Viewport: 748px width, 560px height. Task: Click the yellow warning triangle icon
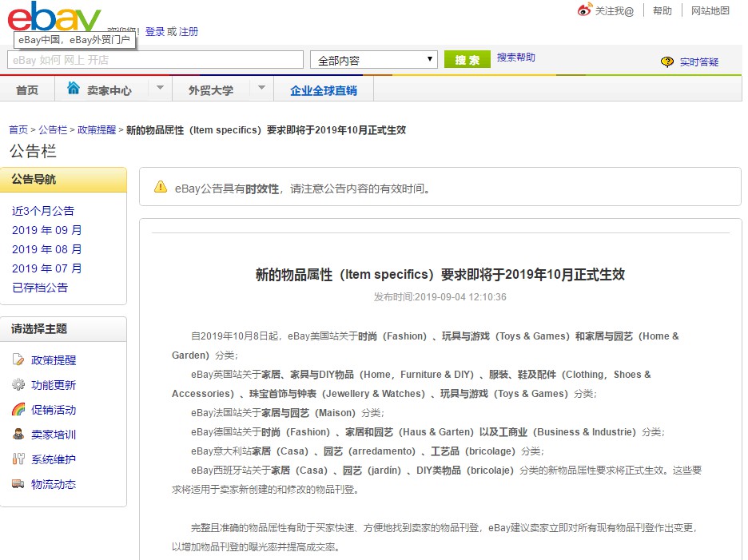click(161, 187)
